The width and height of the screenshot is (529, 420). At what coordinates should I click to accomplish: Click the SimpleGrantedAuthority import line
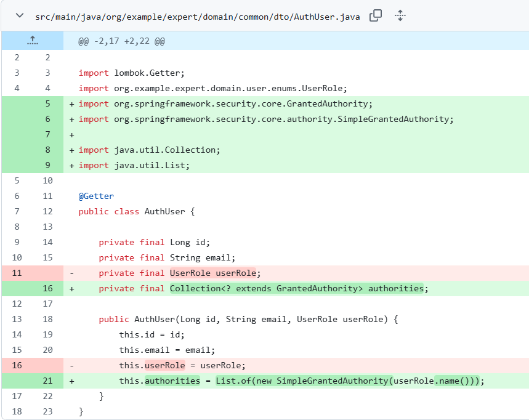coord(266,119)
